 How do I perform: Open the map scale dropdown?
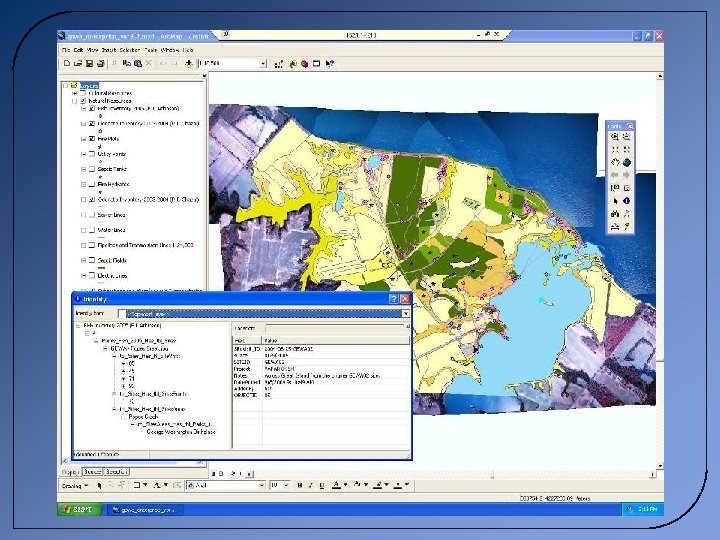[x=263, y=64]
